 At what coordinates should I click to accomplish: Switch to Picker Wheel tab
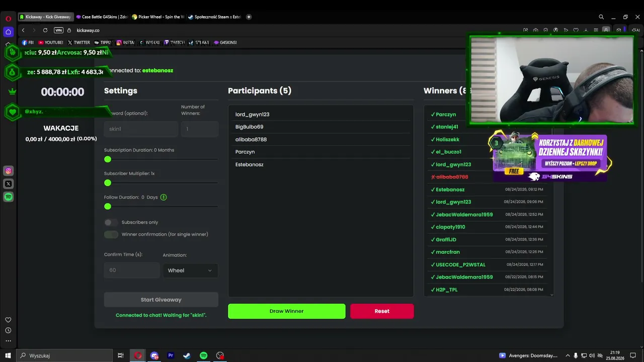(158, 17)
